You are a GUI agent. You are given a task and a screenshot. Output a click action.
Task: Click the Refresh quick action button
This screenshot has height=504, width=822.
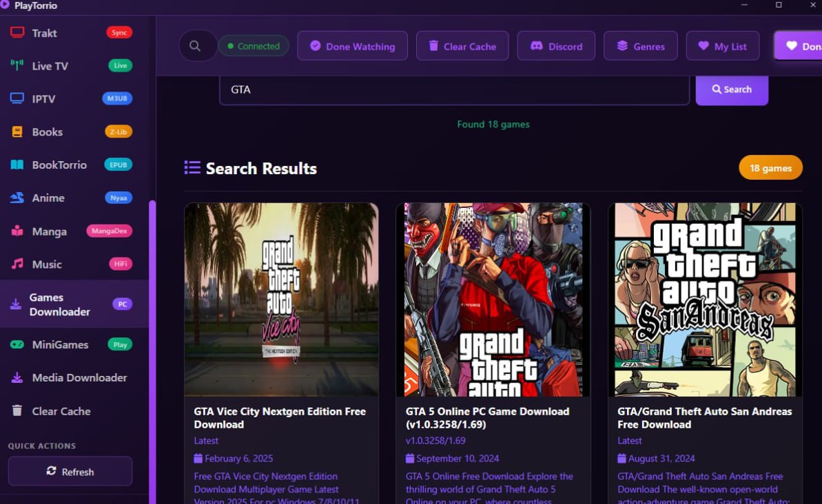pos(70,472)
